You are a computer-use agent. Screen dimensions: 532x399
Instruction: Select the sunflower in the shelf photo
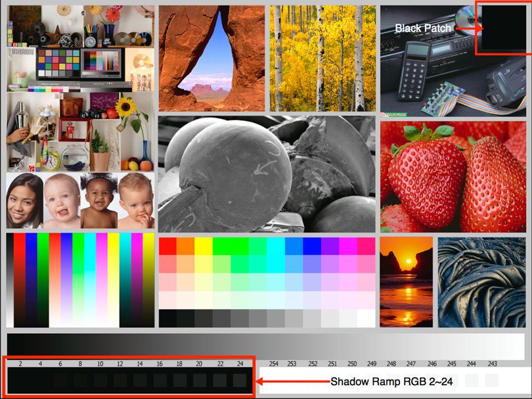[x=125, y=107]
